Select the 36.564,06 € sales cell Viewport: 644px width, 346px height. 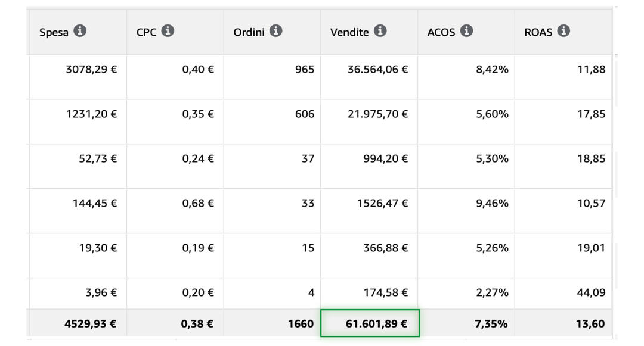coord(377,70)
